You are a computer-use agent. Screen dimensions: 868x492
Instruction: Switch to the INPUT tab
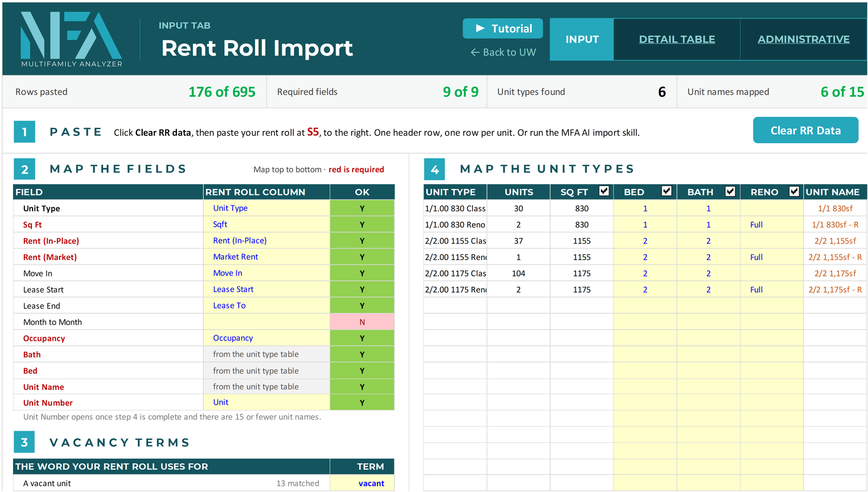click(x=582, y=39)
